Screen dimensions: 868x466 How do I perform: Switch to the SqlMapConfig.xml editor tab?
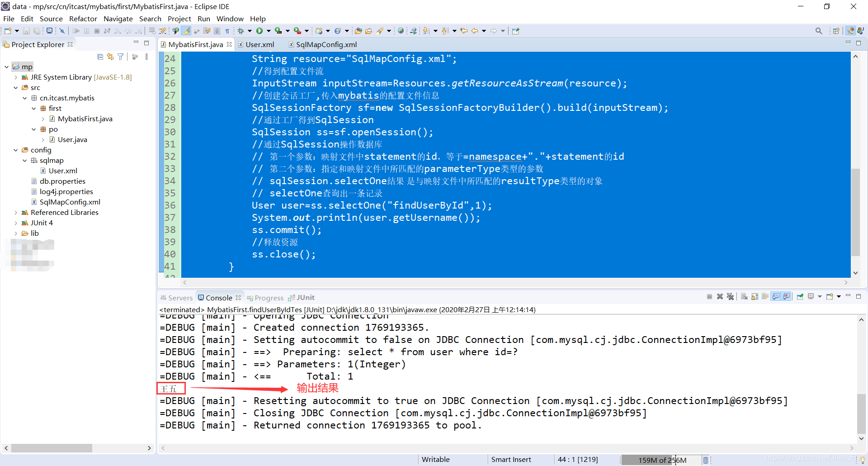point(323,44)
